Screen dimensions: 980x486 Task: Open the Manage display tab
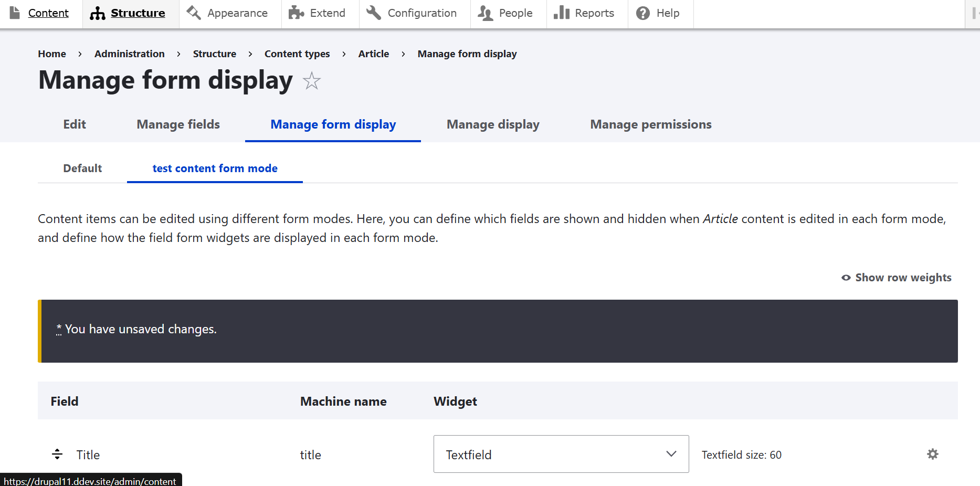493,124
